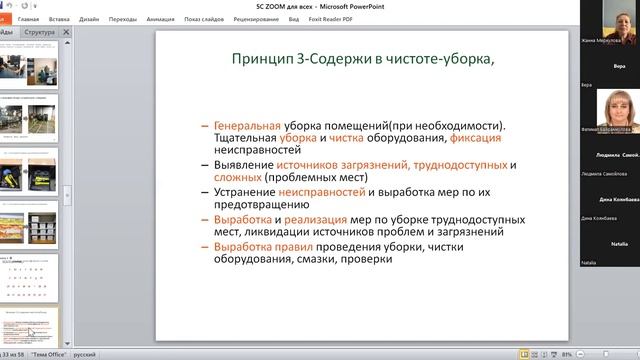This screenshot has width=640, height=360.
Task: Switch to Reading view icon
Action: click(544, 355)
